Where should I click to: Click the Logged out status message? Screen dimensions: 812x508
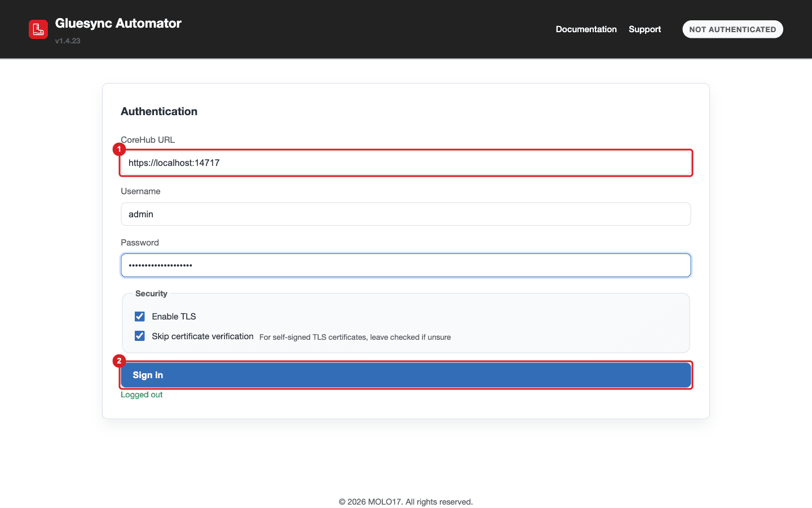142,395
